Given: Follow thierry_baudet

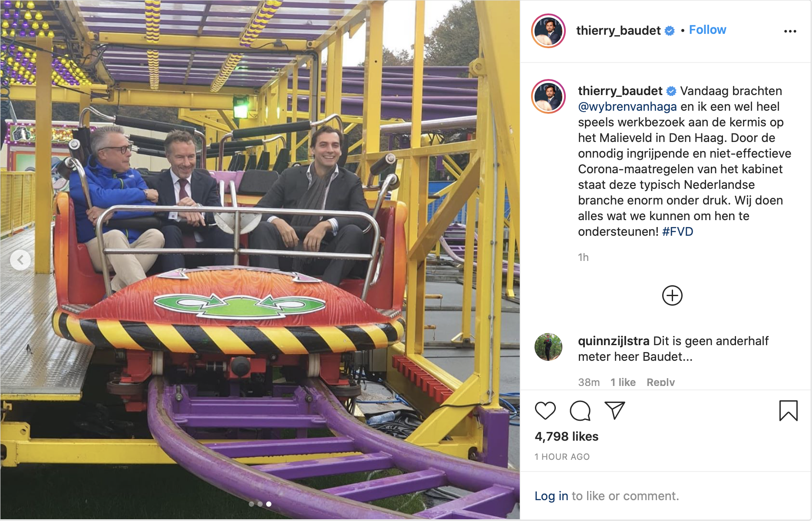Looking at the screenshot, I should pyautogui.click(x=707, y=30).
